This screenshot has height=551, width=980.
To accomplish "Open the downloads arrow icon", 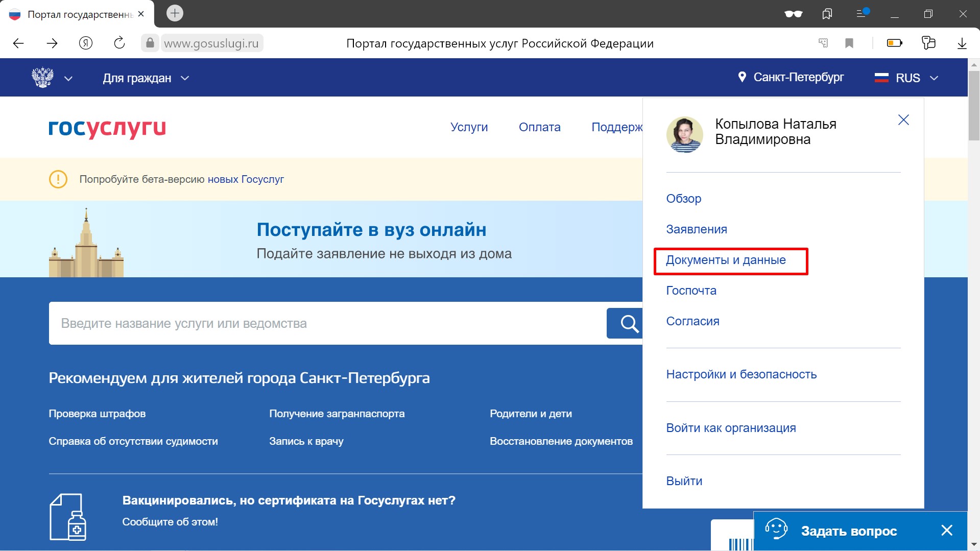I will point(962,43).
